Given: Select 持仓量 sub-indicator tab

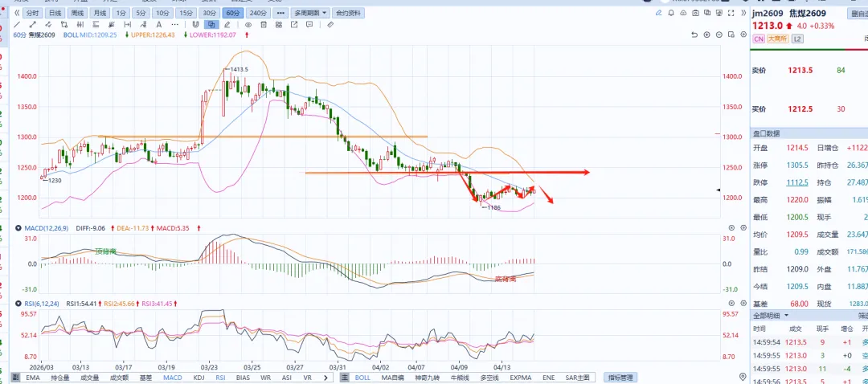Looking at the screenshot, I should click(60, 378).
